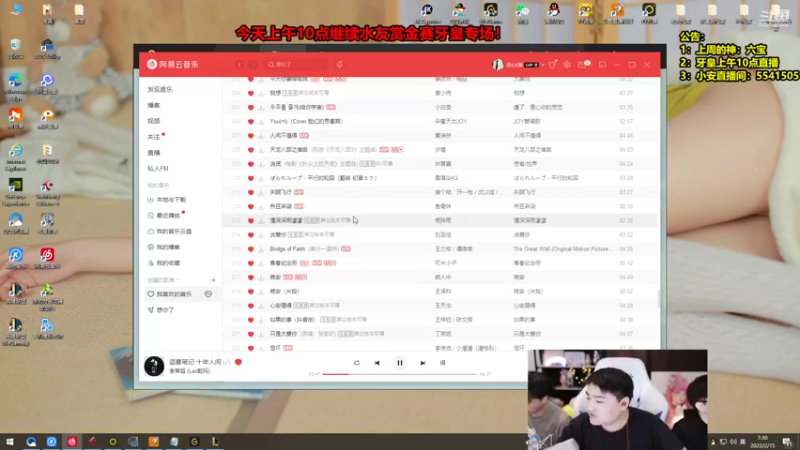Unlike the song 人间不值得
This screenshot has width=800, height=450.
pyautogui.click(x=251, y=136)
